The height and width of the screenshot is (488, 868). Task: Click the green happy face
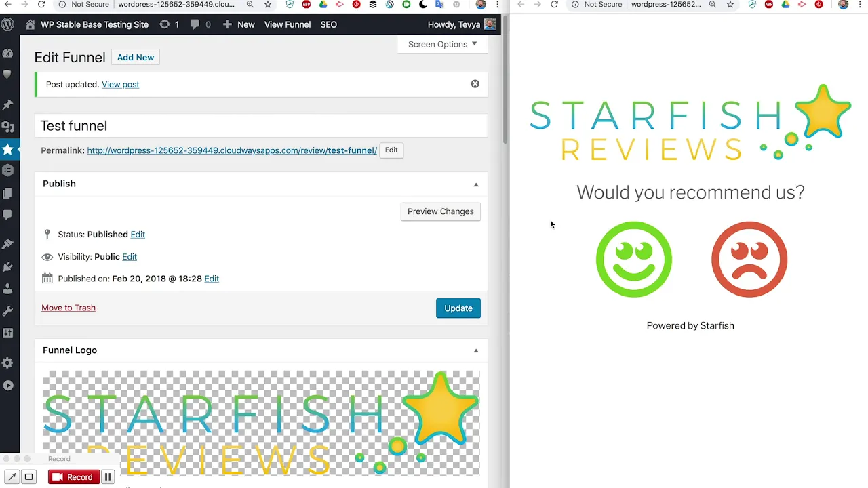click(634, 260)
